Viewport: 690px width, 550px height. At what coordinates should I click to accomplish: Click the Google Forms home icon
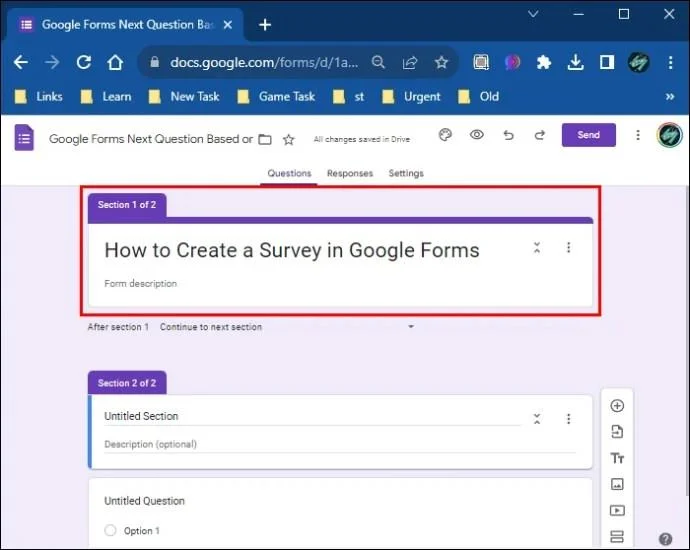tap(24, 138)
